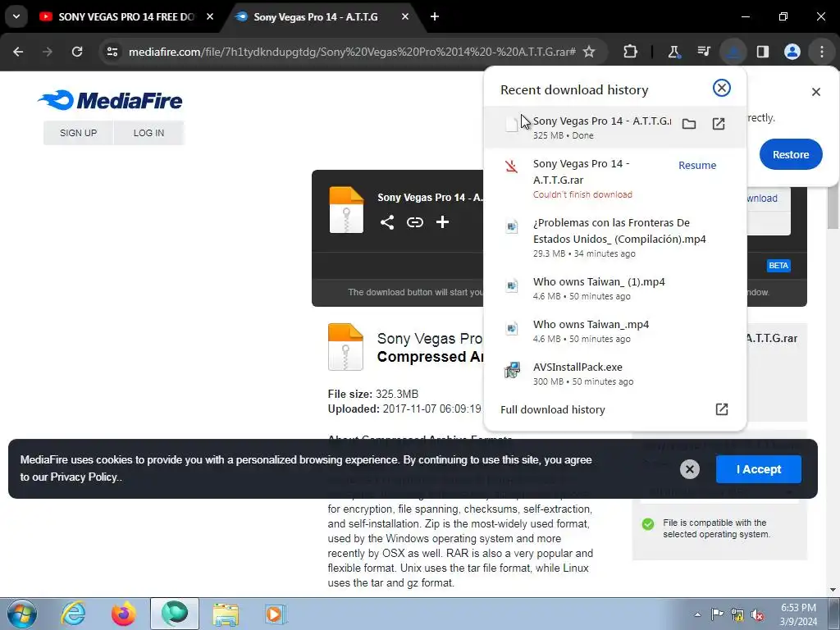Screen dimensions: 840x630
Task: Open File Explorer from taskbar
Action: pos(226,614)
